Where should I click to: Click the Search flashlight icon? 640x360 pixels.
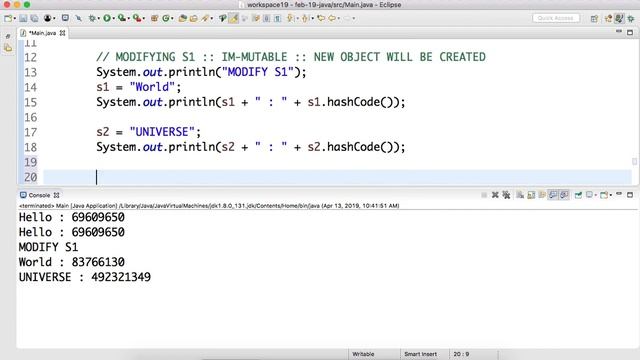(x=205, y=18)
